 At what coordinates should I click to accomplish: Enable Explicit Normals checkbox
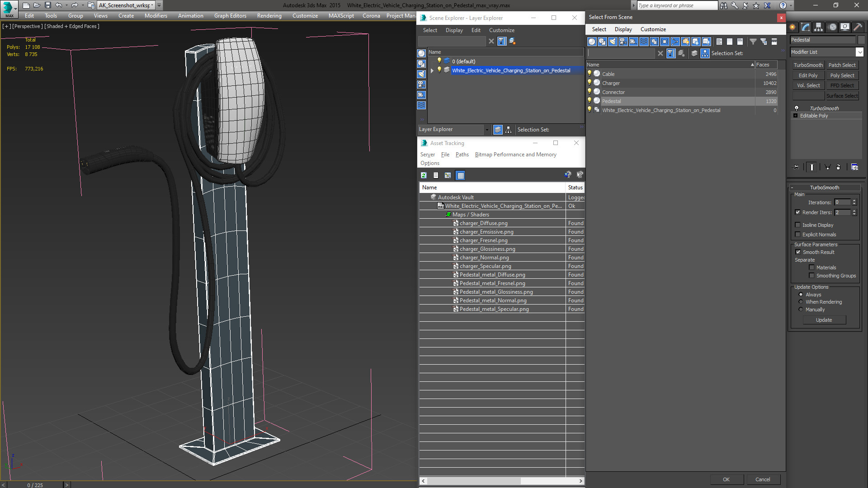tap(798, 235)
